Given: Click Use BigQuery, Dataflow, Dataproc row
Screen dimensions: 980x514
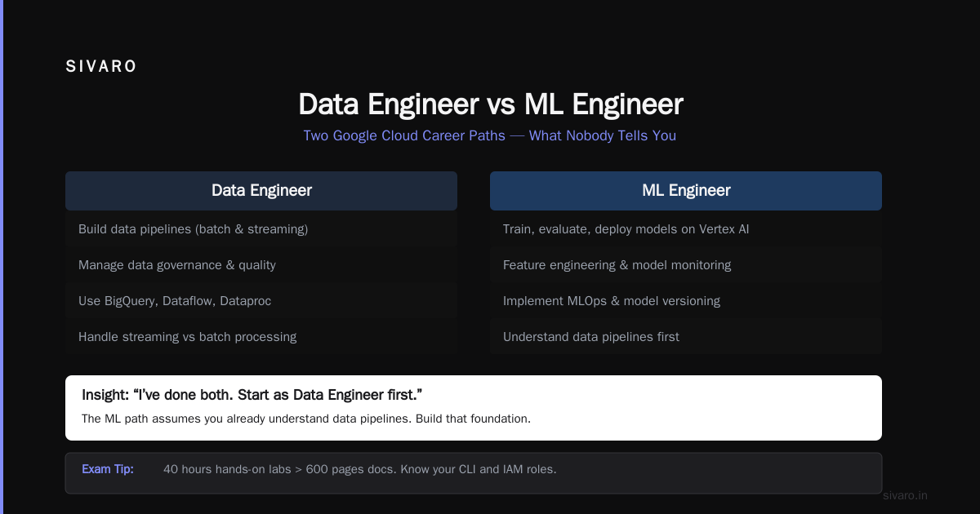Looking at the screenshot, I should tap(261, 301).
